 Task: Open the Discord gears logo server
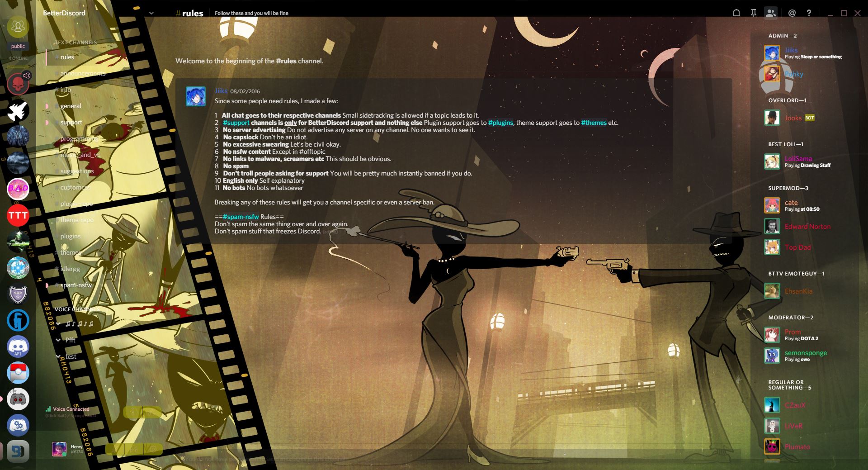pyautogui.click(x=18, y=425)
